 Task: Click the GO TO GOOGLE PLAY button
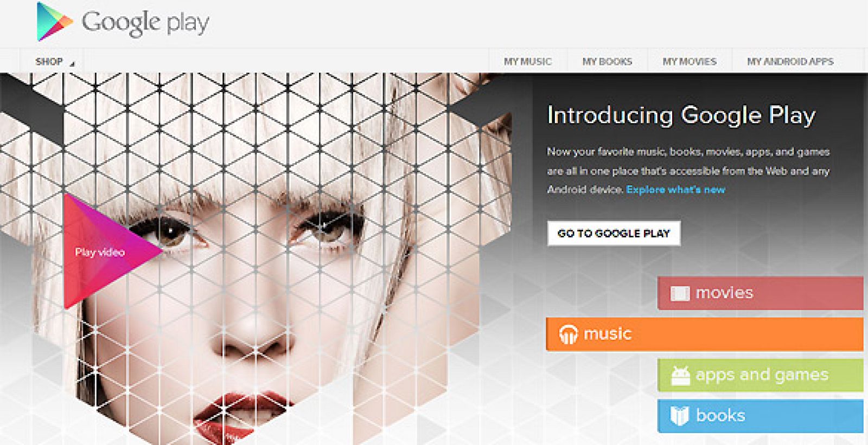point(614,233)
